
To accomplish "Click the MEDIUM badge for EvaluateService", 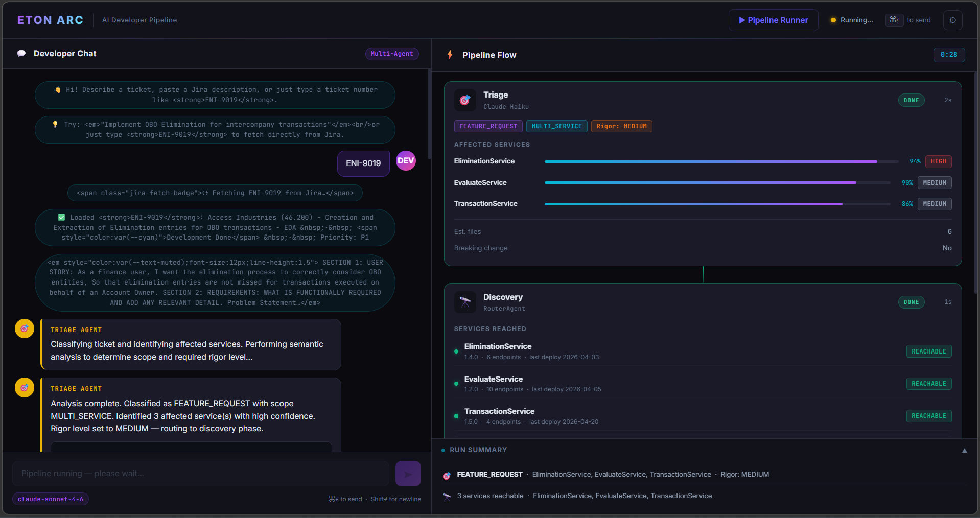I will pos(935,183).
